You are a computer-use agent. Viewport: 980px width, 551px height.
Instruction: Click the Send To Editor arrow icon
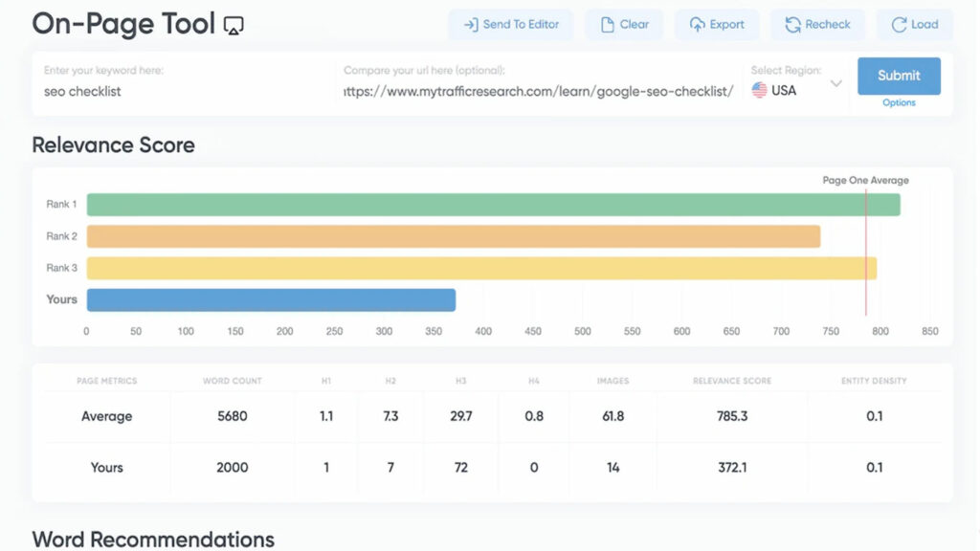pos(471,25)
